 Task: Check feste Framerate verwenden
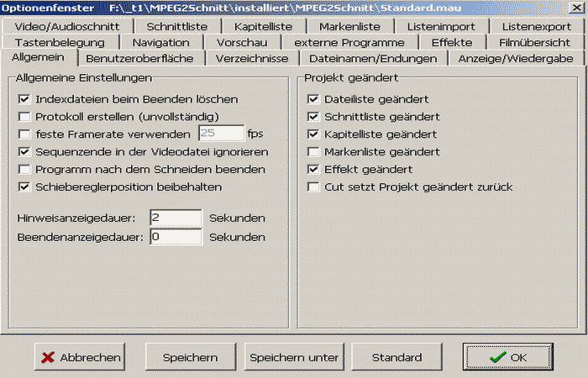24,134
